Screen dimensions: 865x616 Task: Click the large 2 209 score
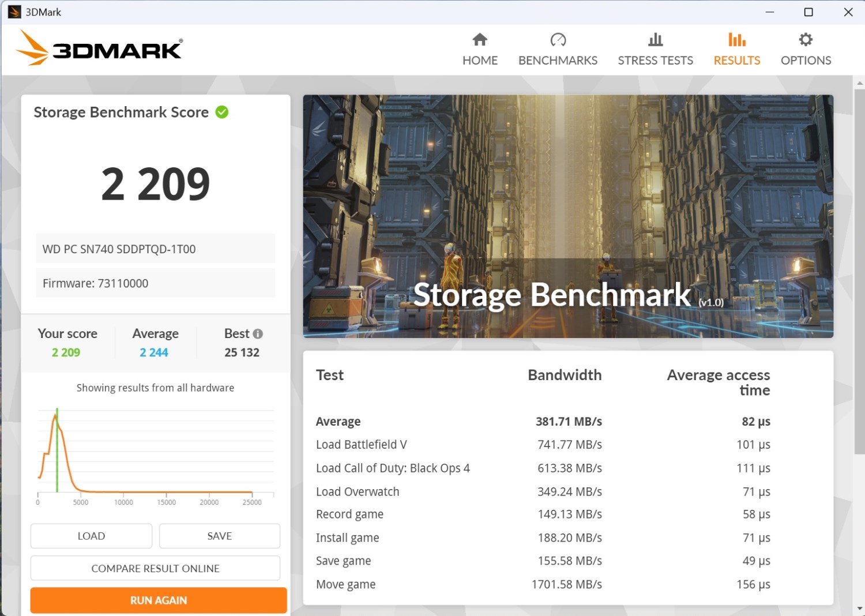click(x=156, y=184)
